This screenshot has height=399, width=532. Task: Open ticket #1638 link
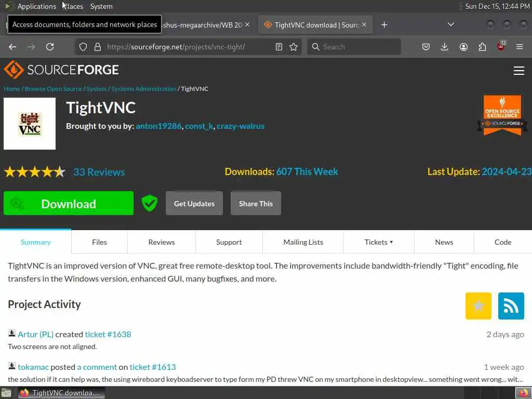108,334
